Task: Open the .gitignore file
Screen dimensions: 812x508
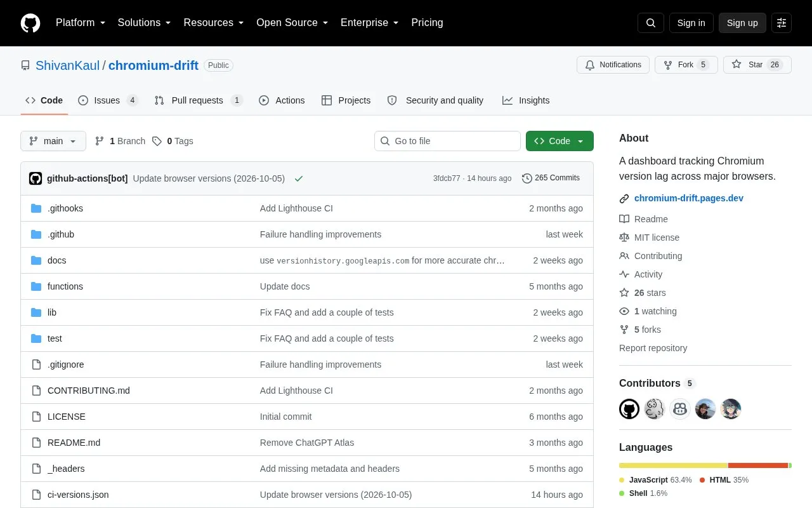Action: coord(66,364)
